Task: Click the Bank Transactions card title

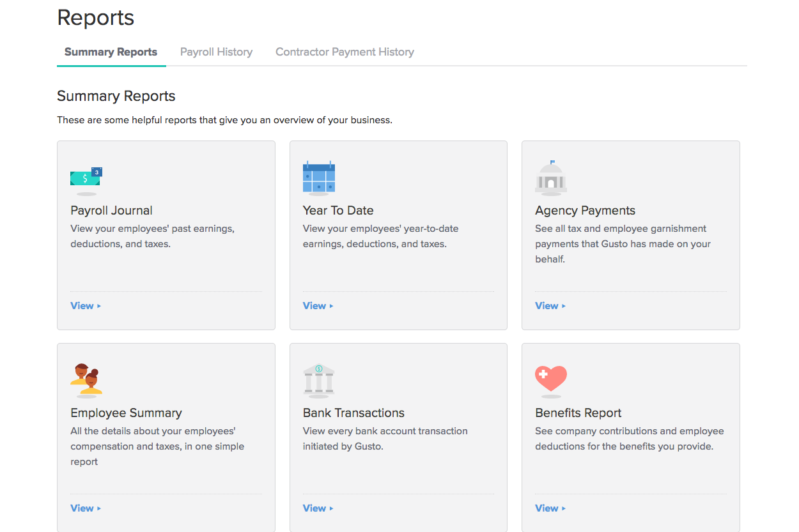Action: click(353, 413)
